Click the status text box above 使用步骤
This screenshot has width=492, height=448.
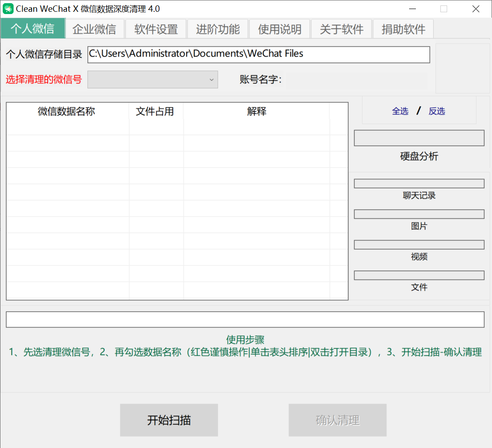[245, 319]
